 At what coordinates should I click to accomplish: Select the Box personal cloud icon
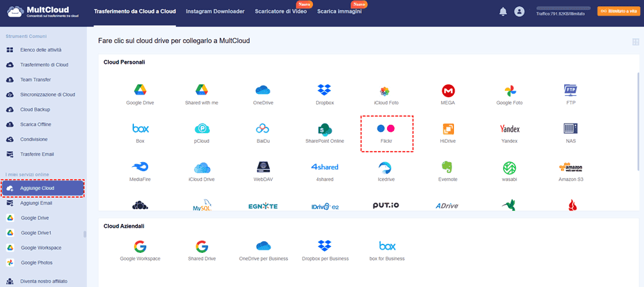(140, 129)
